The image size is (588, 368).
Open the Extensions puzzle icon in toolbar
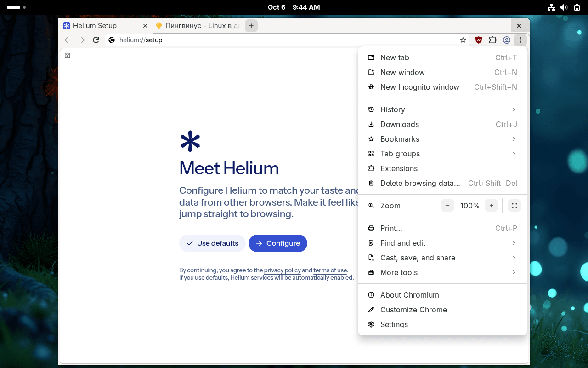coord(492,40)
